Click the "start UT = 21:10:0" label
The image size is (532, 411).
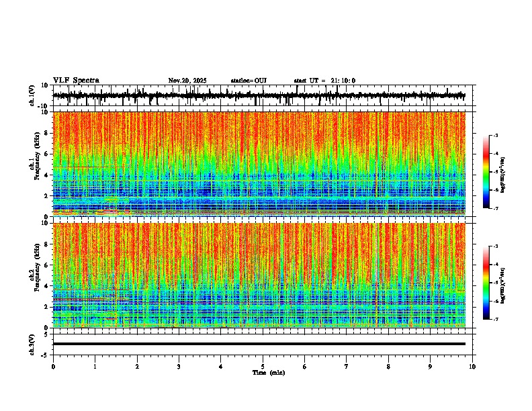(x=324, y=81)
